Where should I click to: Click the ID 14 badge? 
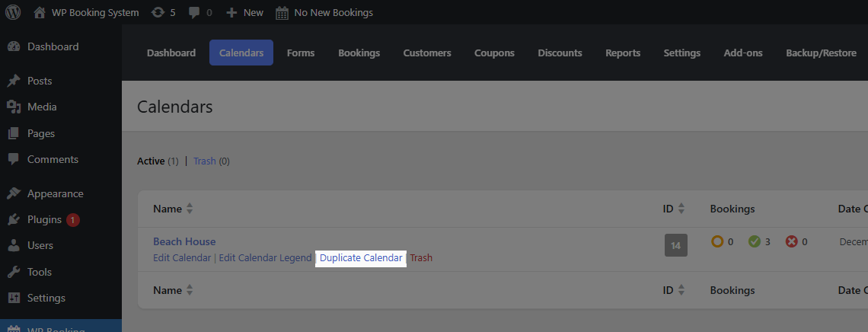(x=676, y=246)
